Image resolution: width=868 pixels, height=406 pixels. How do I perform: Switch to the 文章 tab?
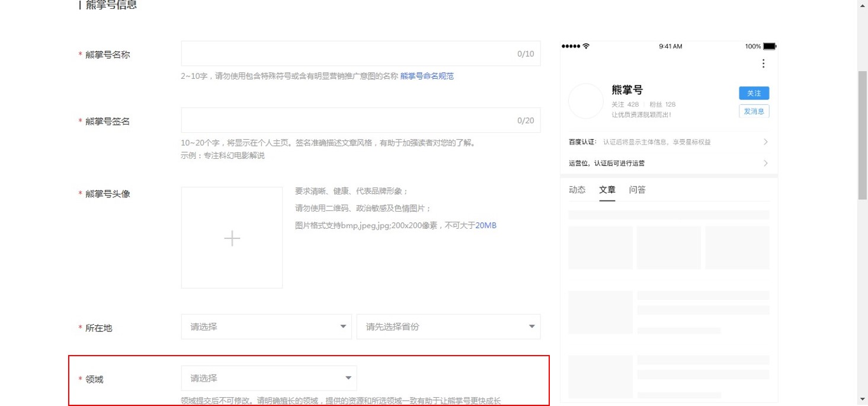(607, 190)
